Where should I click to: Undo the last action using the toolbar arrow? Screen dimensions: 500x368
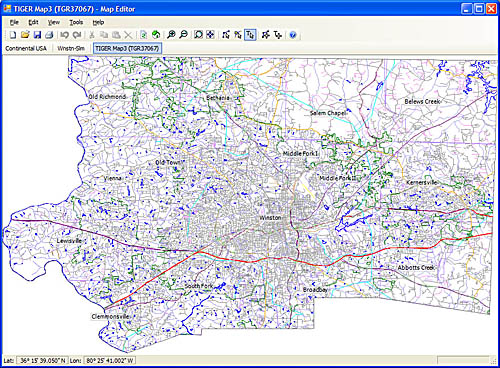click(65, 35)
